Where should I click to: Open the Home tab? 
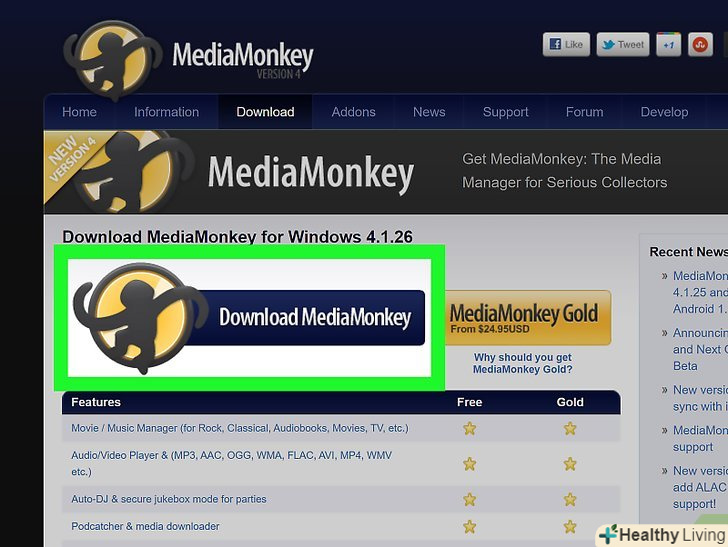pyautogui.click(x=79, y=112)
